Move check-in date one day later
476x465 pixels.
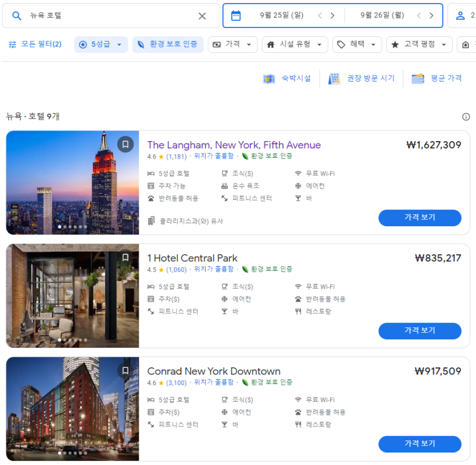click(333, 15)
